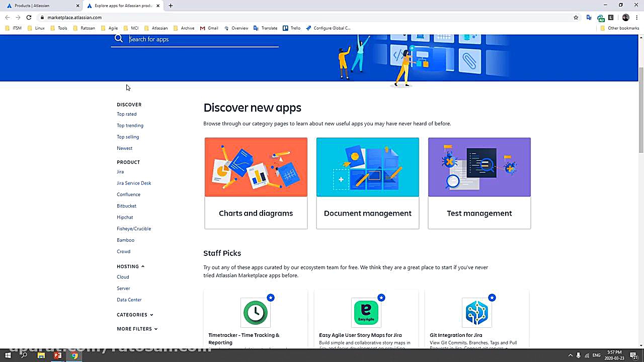Screen dimensions: 644x362
Task: Open the Document management category image
Action: 368,167
